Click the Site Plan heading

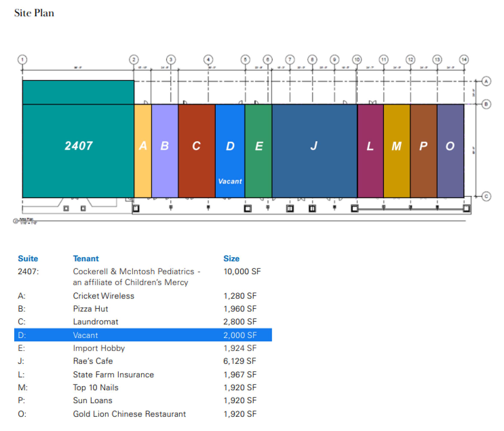point(34,13)
